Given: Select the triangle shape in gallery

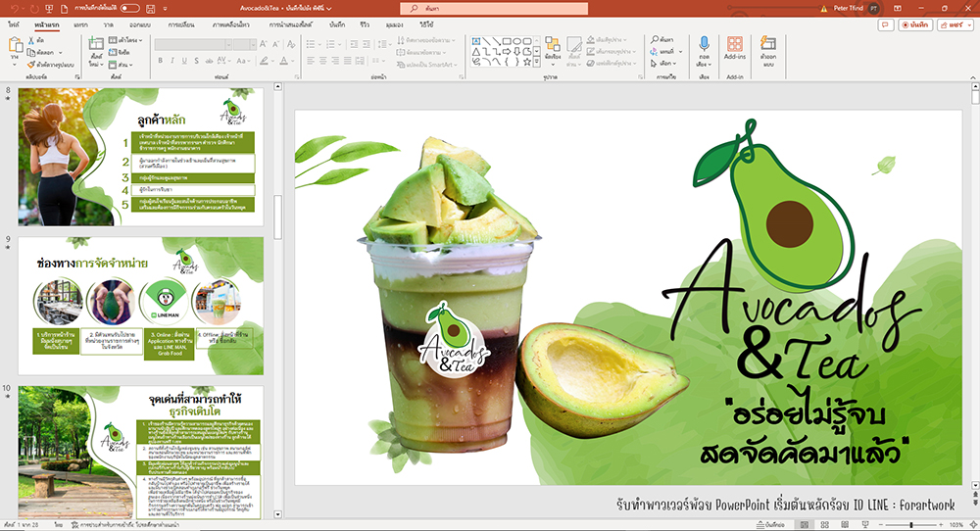Looking at the screenshot, I should [x=476, y=52].
